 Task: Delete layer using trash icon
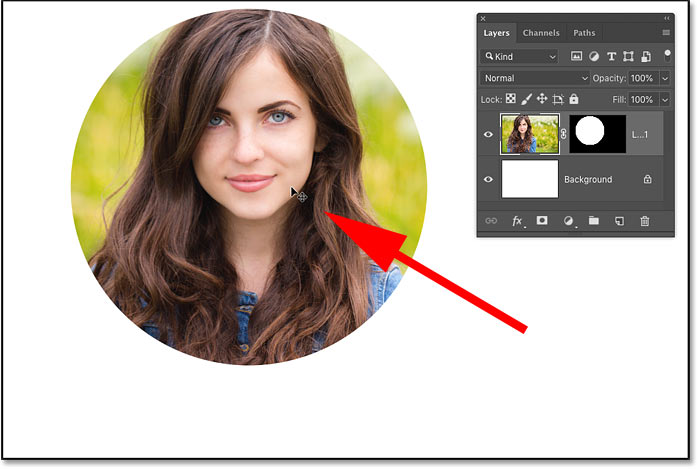645,221
